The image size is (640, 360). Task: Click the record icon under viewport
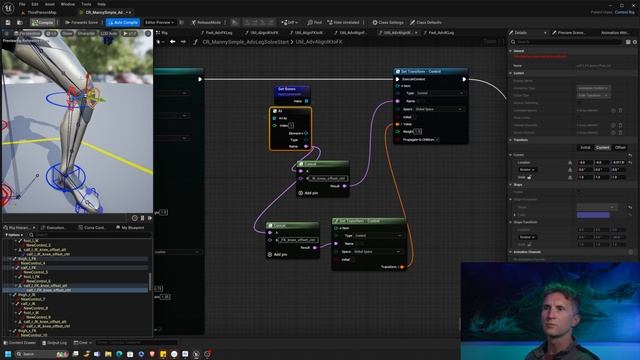[x=135, y=218]
